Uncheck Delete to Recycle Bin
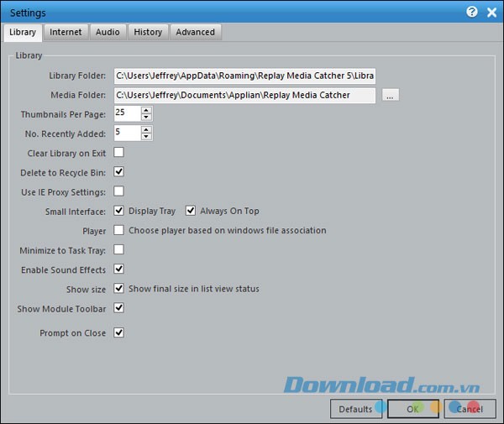The image size is (504, 424). click(x=119, y=171)
